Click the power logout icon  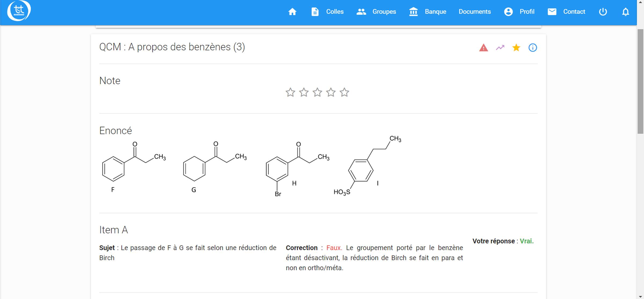pyautogui.click(x=603, y=12)
